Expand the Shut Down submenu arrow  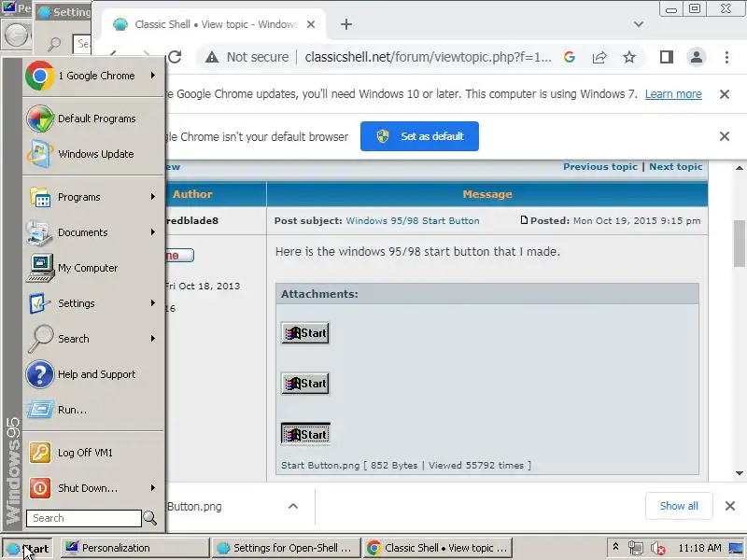(x=153, y=487)
